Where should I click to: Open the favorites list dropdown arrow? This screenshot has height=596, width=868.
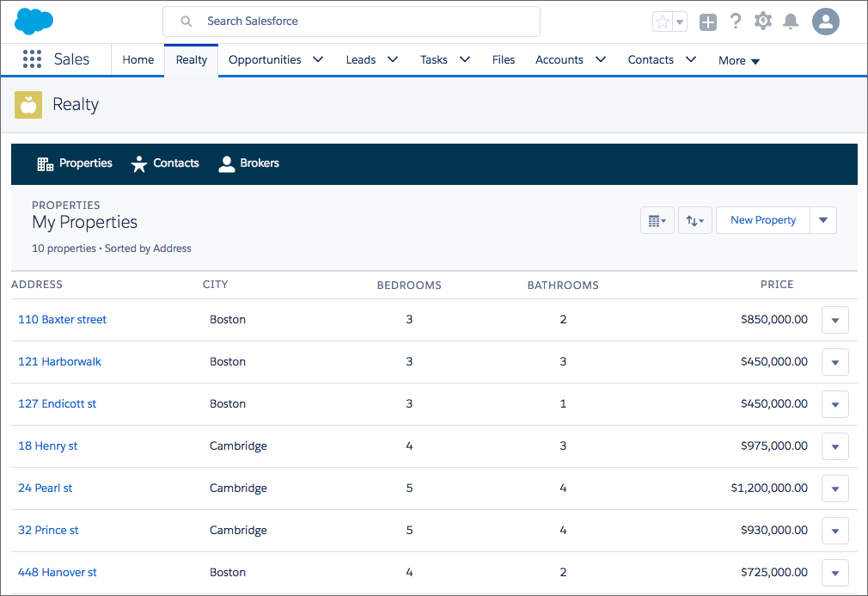680,22
